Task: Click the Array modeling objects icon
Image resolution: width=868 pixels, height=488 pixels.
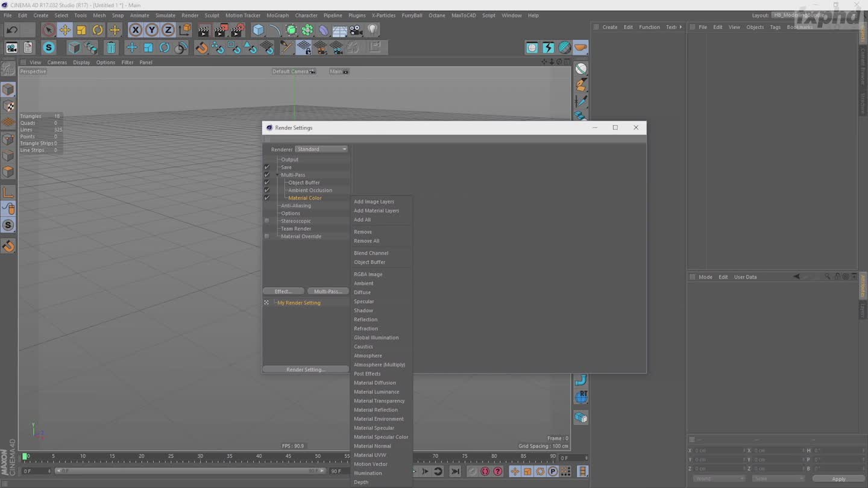Action: 307,30
